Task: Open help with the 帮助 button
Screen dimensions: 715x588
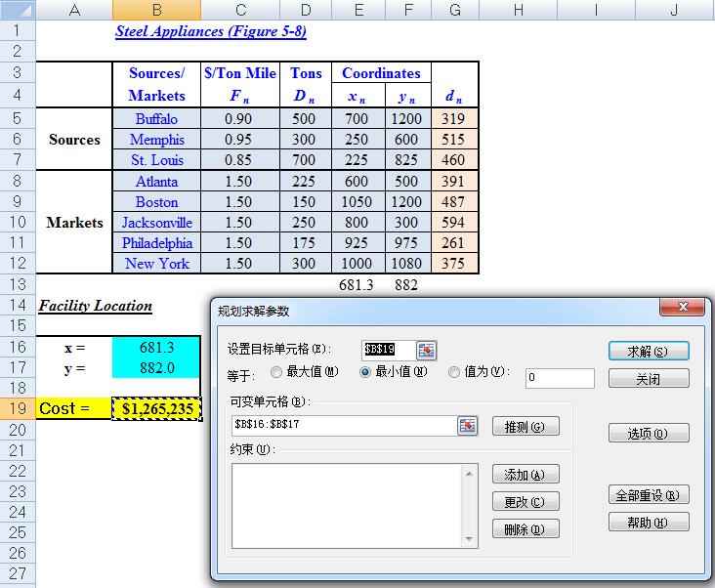Action: pos(648,523)
